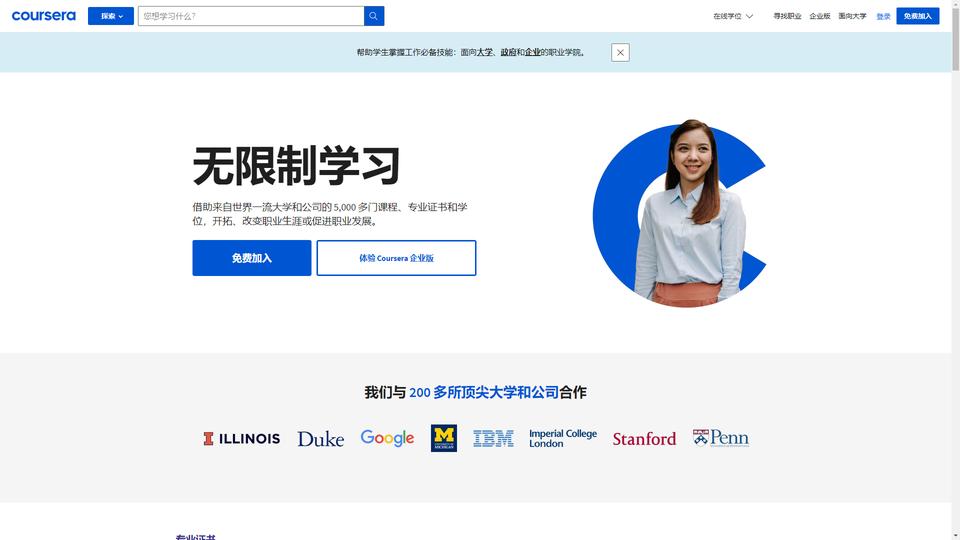960x540 pixels.
Task: Open the 政府 link in banner
Action: coord(508,53)
